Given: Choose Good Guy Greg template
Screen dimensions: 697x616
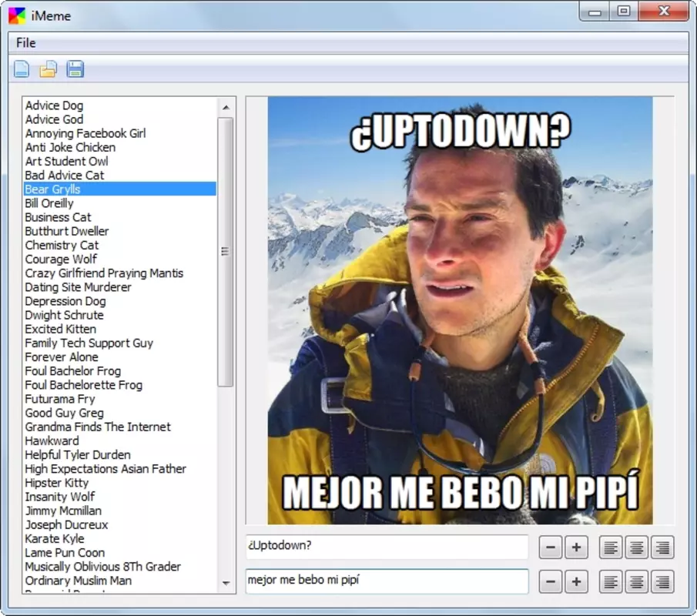Looking at the screenshot, I should [x=65, y=413].
